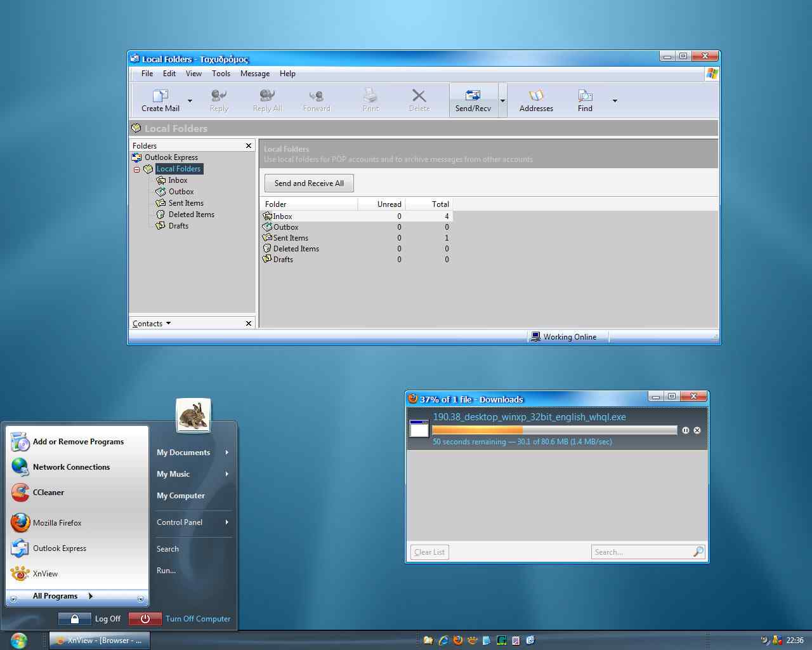This screenshot has width=812, height=650.
Task: Open the Create Mail stationery dropdown arrow
Action: point(190,101)
